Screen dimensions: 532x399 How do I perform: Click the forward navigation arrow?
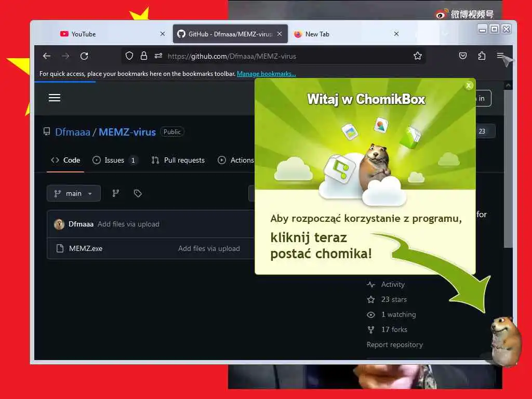coord(65,56)
